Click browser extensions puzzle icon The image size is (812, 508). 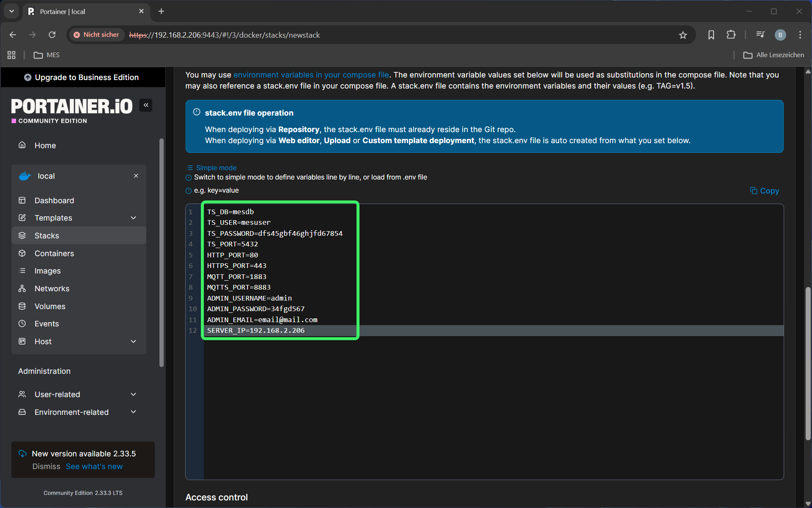(731, 35)
